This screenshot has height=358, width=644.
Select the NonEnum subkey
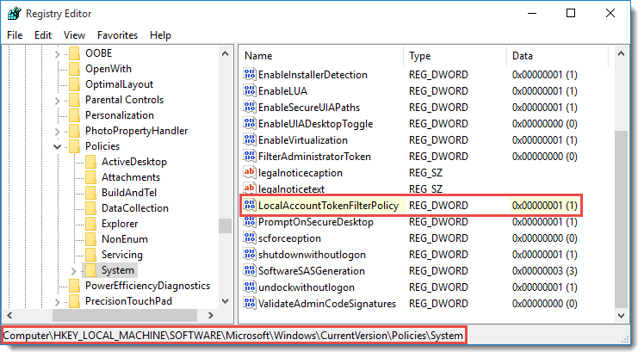(125, 239)
